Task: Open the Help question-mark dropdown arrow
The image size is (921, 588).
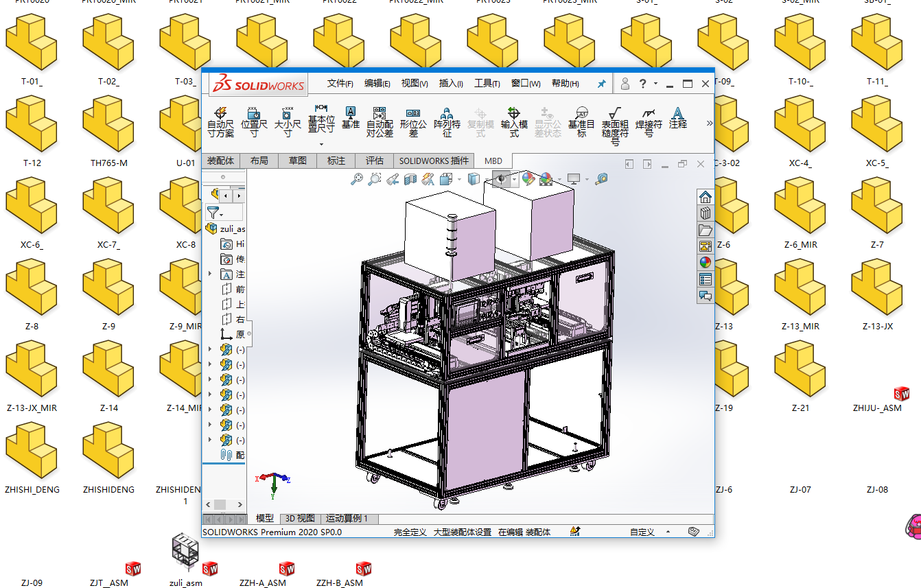Action: (x=655, y=84)
